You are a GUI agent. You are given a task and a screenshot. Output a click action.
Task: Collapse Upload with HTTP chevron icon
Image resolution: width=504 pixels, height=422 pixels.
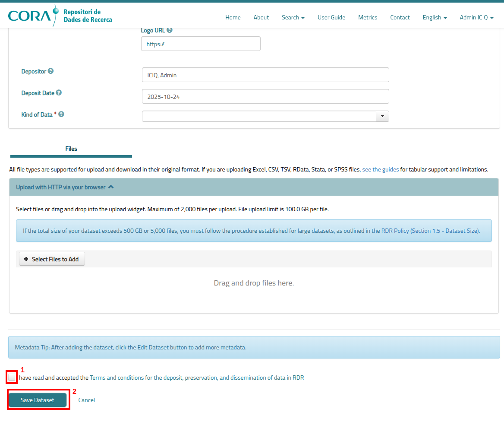coord(111,187)
